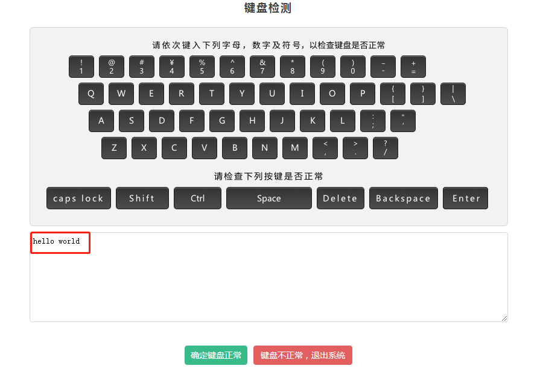Click red keyboard abnormal exit button

(303, 355)
